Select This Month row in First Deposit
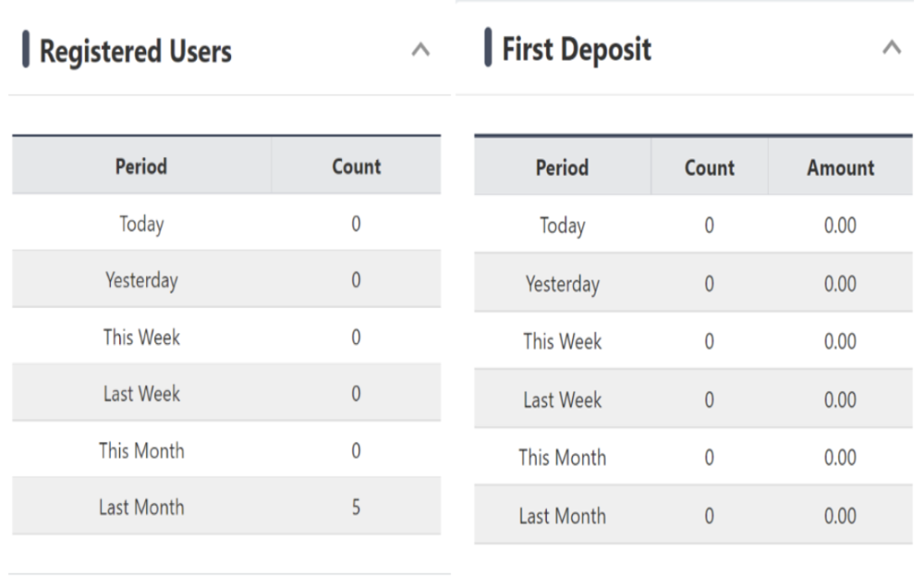Viewport: 924px width, 577px height. click(x=562, y=458)
